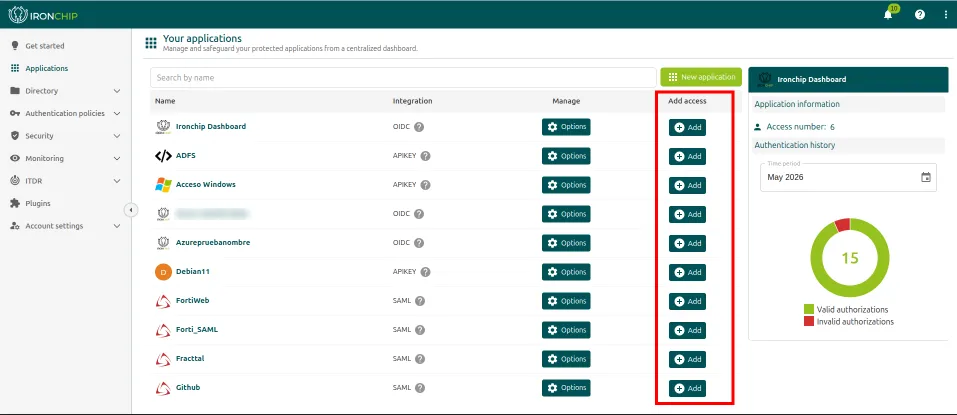Click the APIKEY help icon for Debian11
Screen dimensions: 957x415
click(x=425, y=272)
